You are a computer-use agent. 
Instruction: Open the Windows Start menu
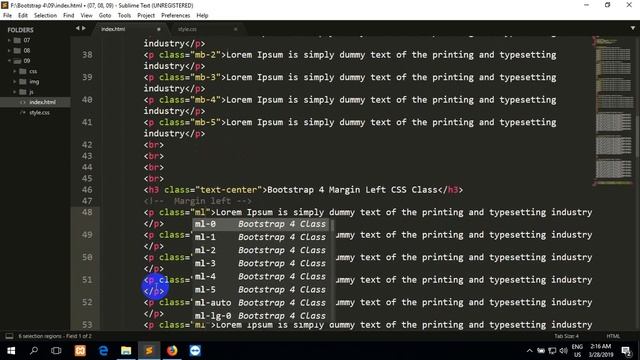(x=11, y=351)
